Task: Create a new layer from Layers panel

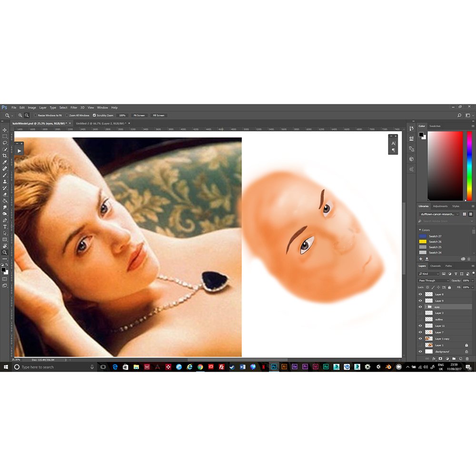Action: tap(460, 358)
